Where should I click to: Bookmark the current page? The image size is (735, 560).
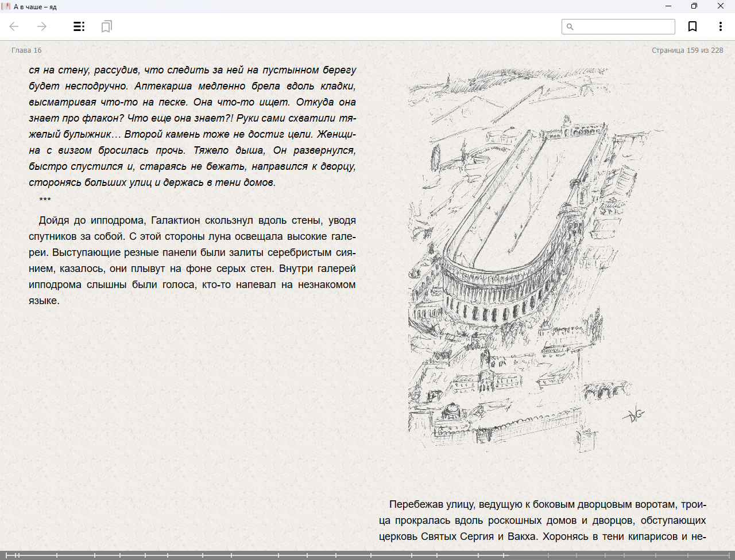(x=693, y=26)
